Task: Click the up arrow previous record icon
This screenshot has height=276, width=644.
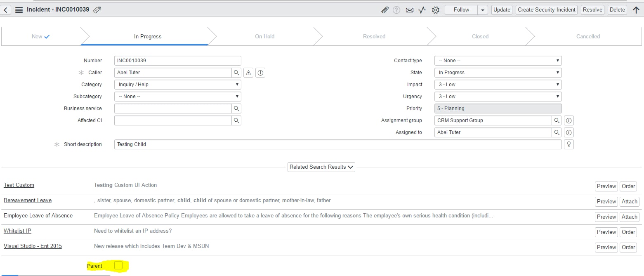Action: 636,10
